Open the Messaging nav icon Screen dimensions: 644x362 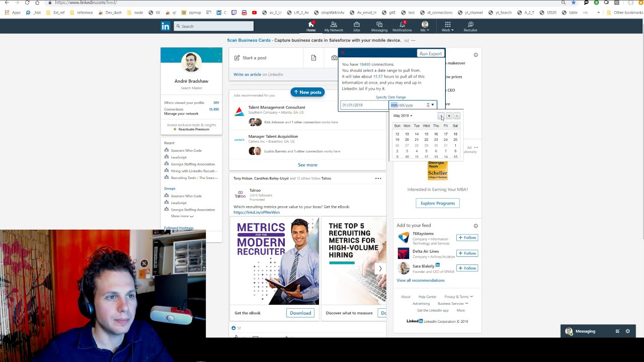coord(379,26)
